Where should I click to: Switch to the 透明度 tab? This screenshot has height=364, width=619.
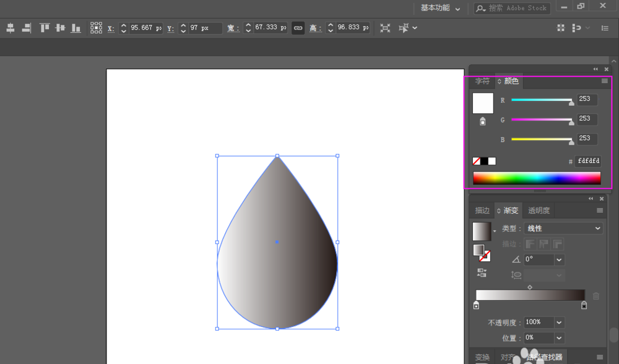[539, 210]
